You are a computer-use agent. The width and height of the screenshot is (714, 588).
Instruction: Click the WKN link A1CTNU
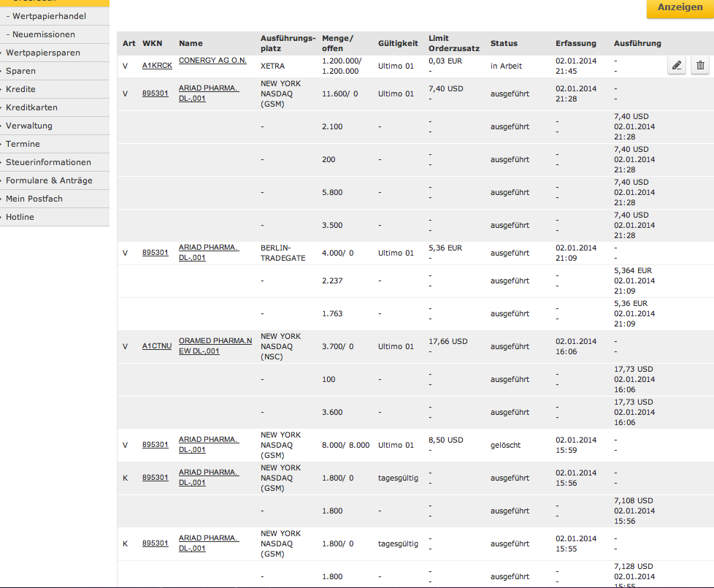point(157,346)
